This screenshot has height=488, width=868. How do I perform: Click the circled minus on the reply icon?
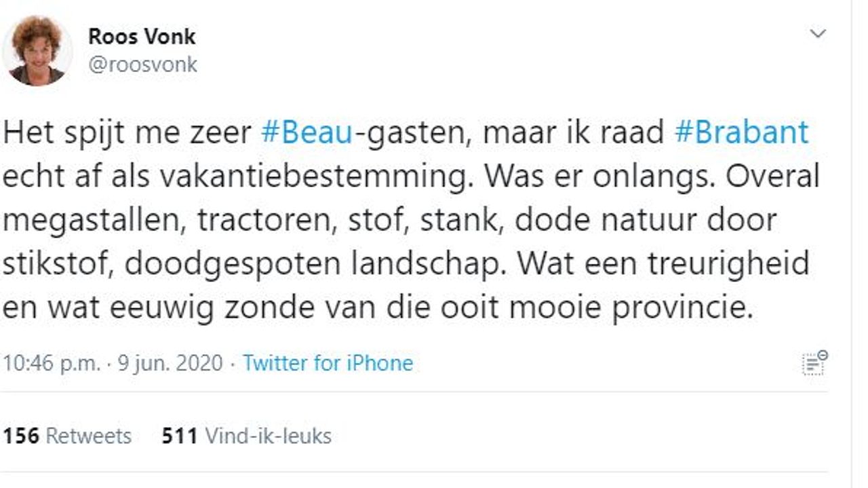pos(823,354)
